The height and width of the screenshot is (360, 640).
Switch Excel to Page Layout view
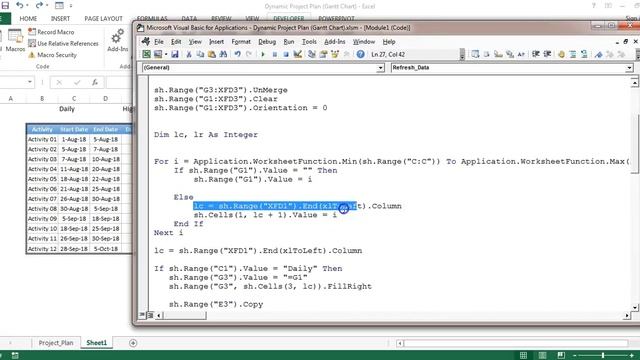click(542, 355)
